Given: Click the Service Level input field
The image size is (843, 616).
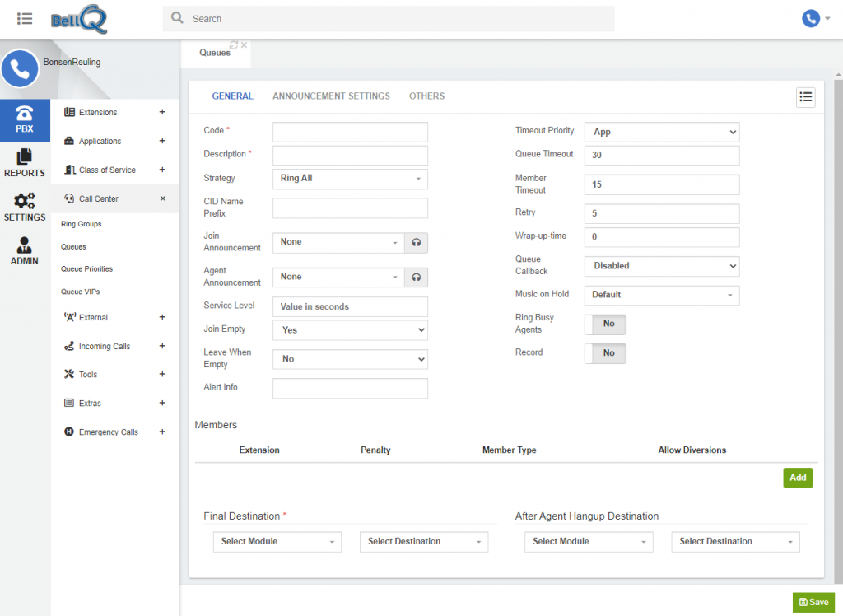Looking at the screenshot, I should pyautogui.click(x=350, y=306).
